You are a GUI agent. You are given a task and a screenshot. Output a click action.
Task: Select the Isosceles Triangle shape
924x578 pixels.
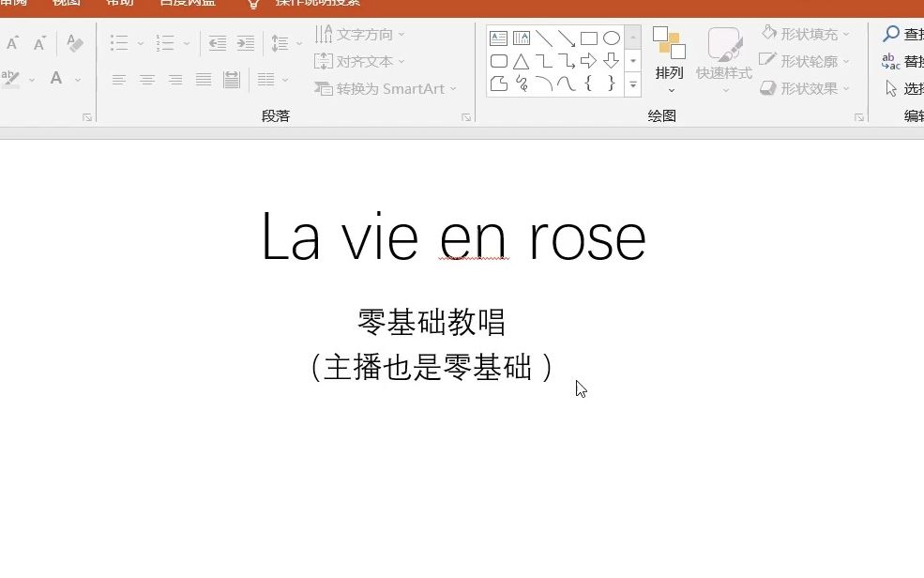[522, 61]
